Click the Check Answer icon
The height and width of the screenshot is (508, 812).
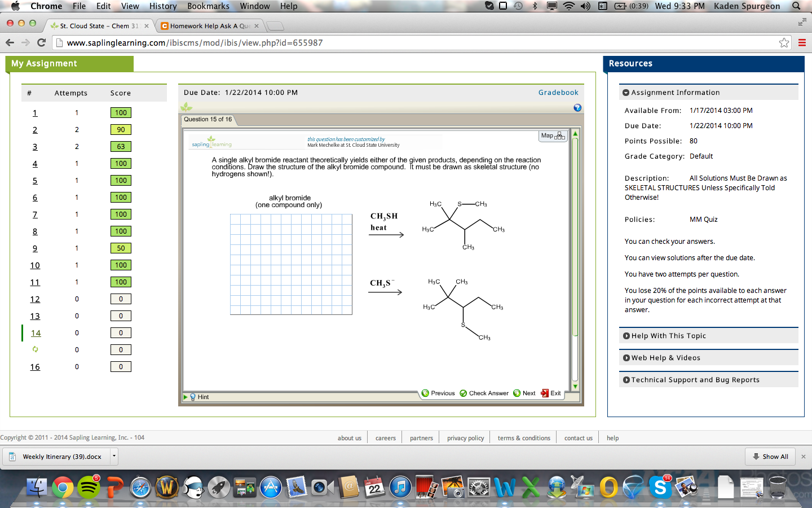pos(464,393)
